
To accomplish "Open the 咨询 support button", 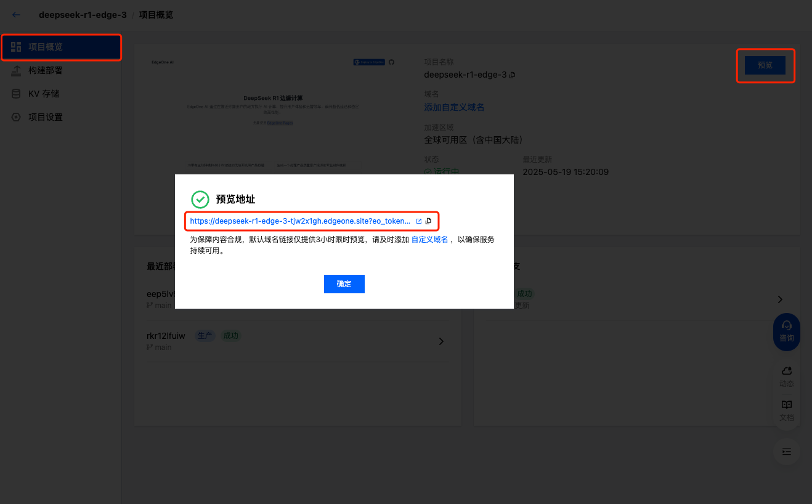I will pyautogui.click(x=787, y=332).
